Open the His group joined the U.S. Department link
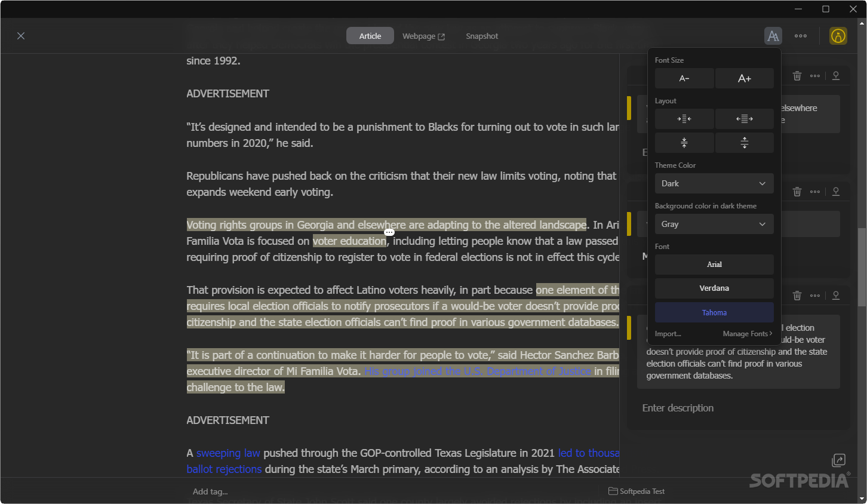This screenshot has width=867, height=504. [x=478, y=371]
